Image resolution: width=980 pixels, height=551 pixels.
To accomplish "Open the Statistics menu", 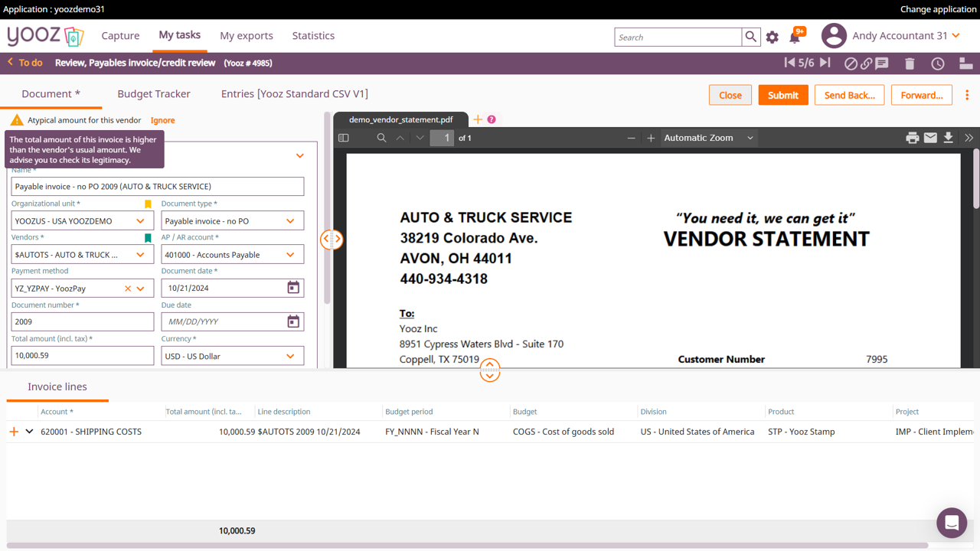I will pyautogui.click(x=313, y=35).
